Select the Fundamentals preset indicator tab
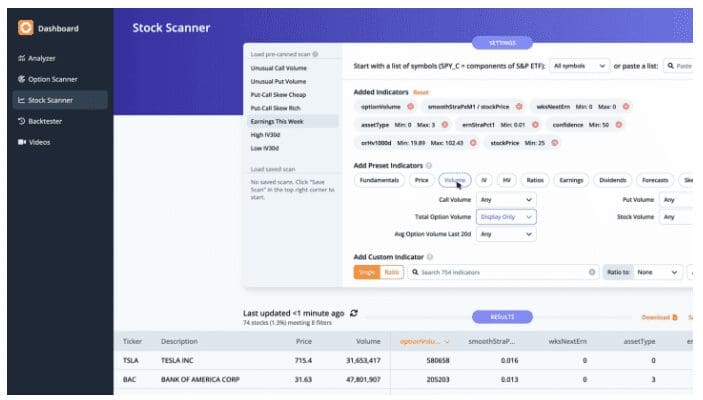 pyautogui.click(x=380, y=181)
